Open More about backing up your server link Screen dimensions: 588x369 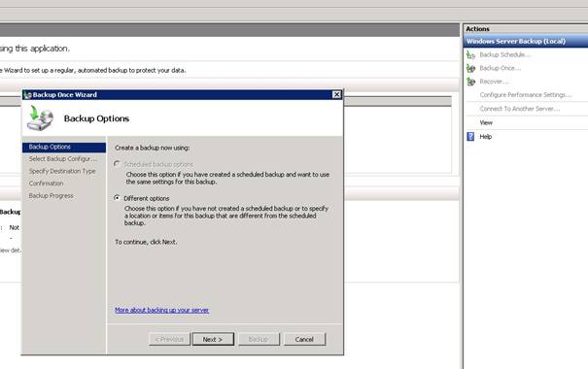pos(162,310)
